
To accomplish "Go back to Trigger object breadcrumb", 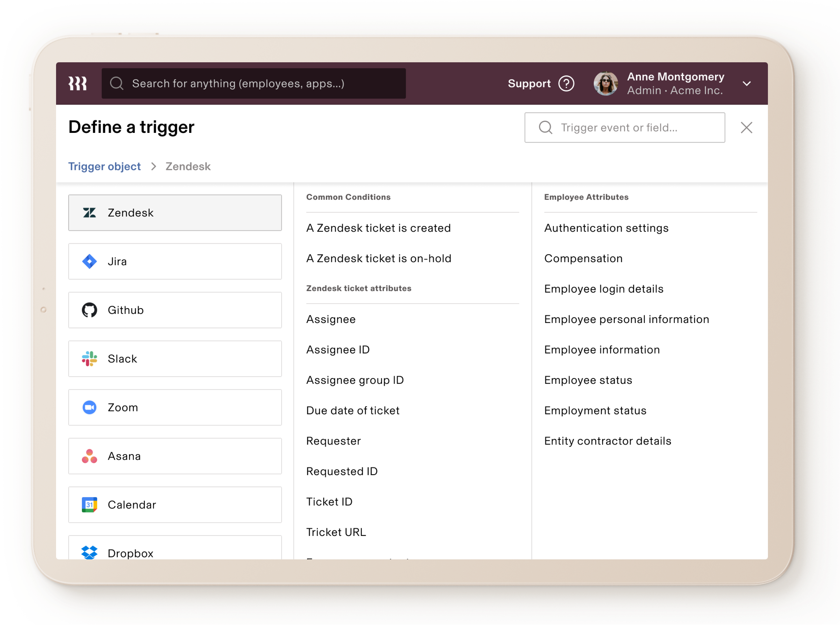I will point(104,166).
